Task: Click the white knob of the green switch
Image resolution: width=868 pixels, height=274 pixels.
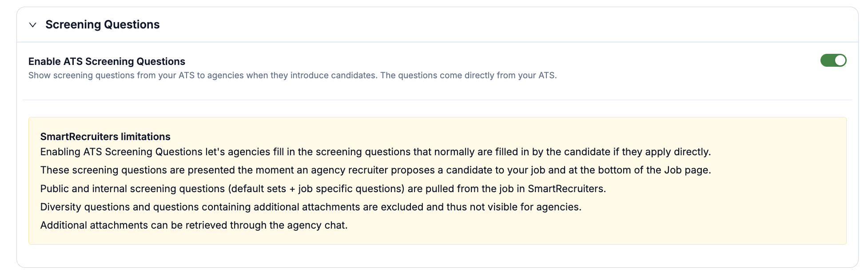Action: point(840,60)
